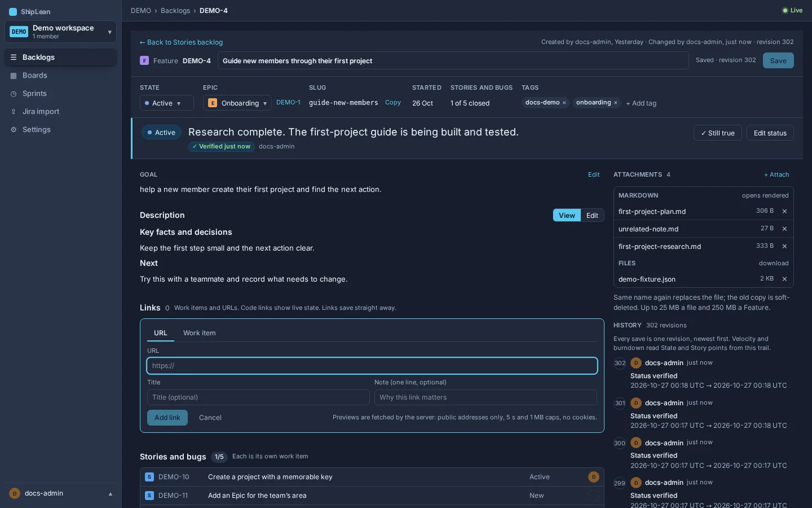This screenshot has height=508, width=812.
Task: Open Jira import page
Action: click(x=61, y=112)
